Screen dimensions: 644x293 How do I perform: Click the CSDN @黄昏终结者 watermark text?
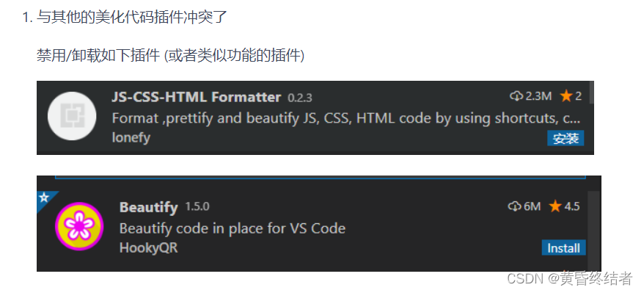pyautogui.click(x=570, y=278)
